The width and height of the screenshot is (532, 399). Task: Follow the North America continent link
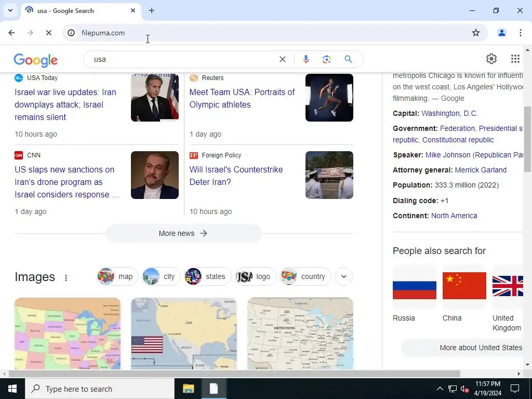[454, 216]
